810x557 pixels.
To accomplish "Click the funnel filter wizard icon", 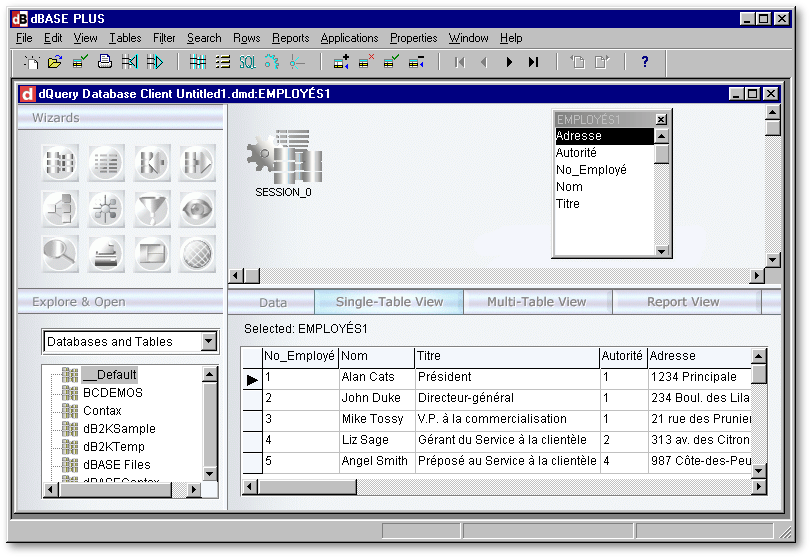I will (x=152, y=210).
